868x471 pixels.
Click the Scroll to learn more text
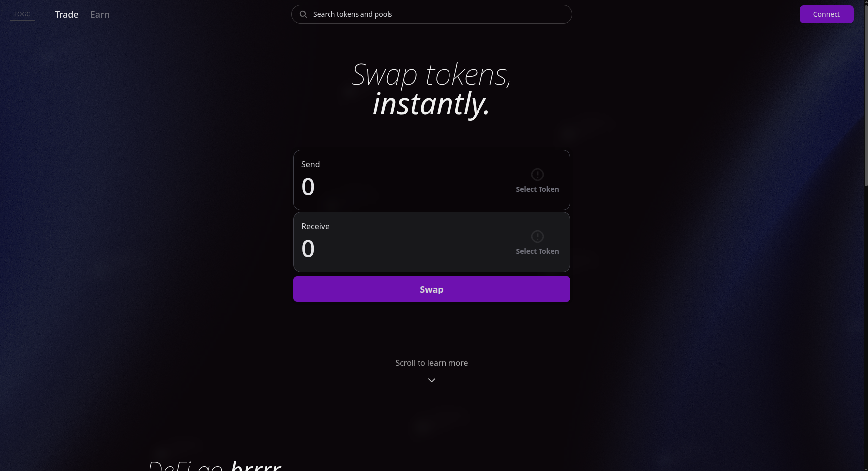tap(431, 363)
